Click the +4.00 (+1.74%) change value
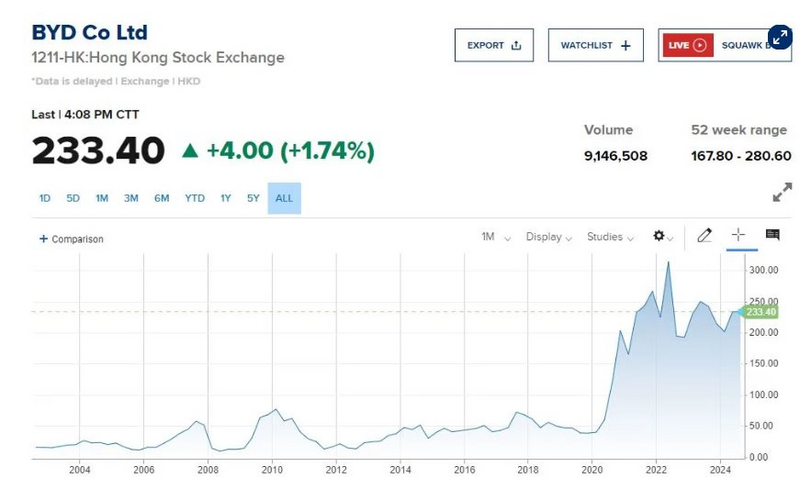 coord(290,151)
